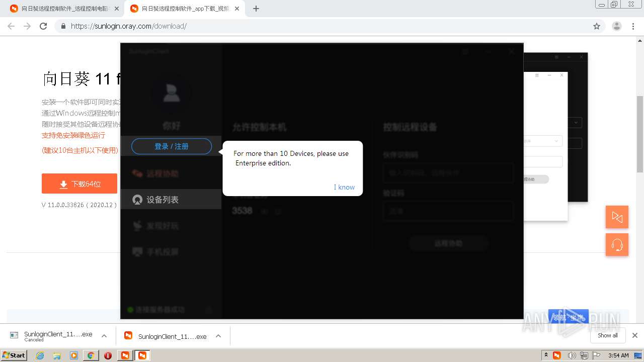Close the downloads bar
Screen dimensions: 644x362
pos(635,335)
